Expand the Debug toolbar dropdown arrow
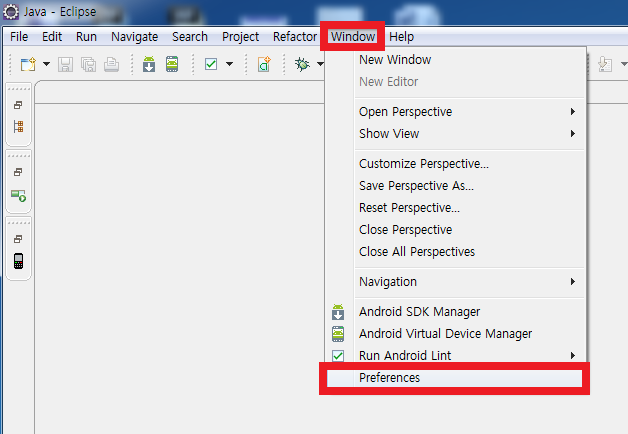 (x=320, y=64)
